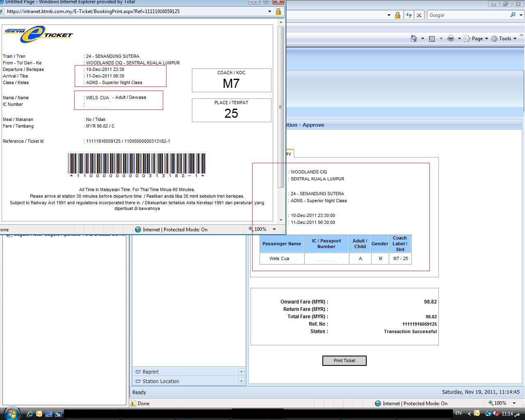Click the M7 - 25 seat cell

tap(400, 258)
